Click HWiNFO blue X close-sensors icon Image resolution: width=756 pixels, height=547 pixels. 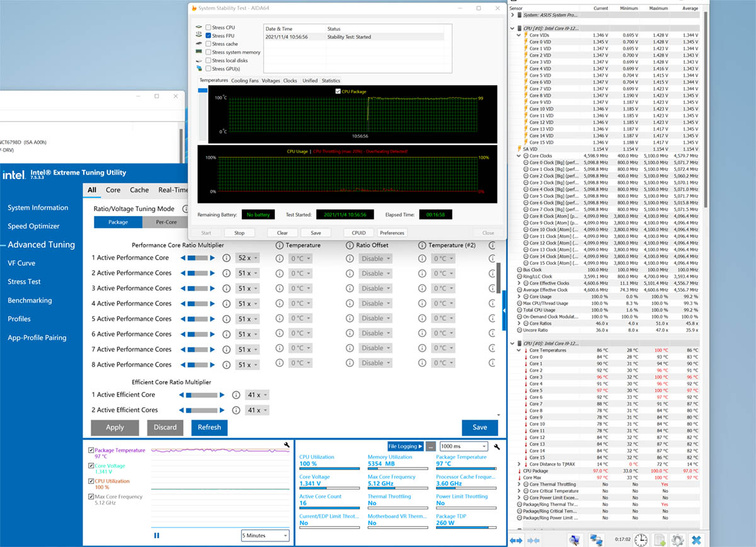[696, 540]
